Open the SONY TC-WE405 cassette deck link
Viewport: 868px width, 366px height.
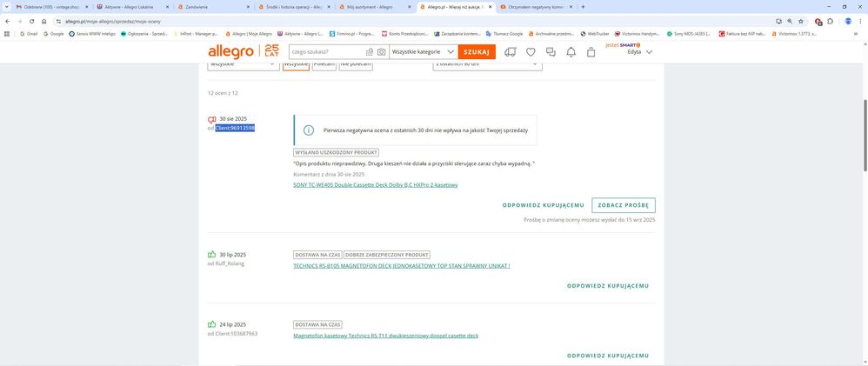point(375,184)
